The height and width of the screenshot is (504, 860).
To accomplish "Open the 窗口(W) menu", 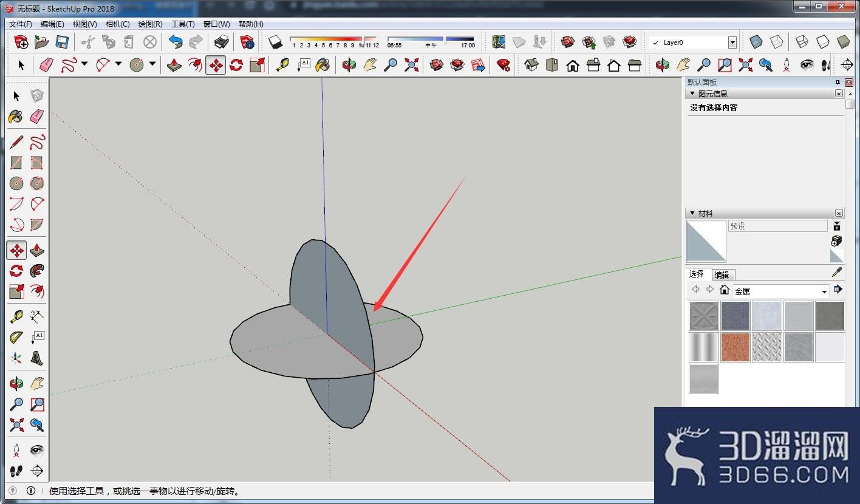I will point(216,24).
